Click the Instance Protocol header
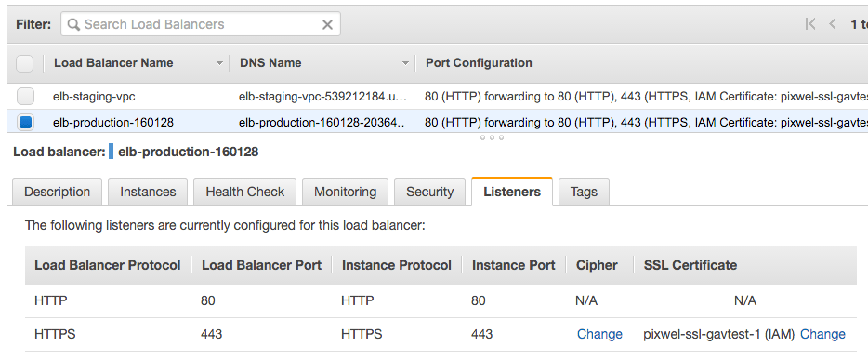 click(396, 265)
